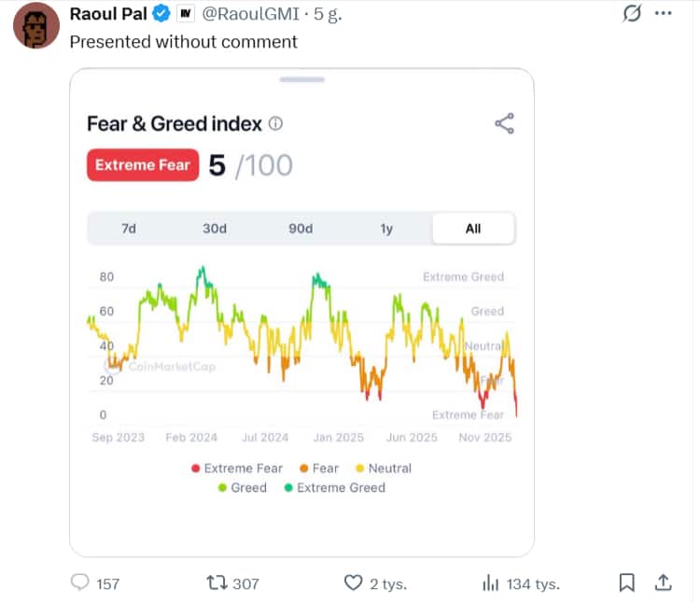
Task: Click the share icon on the chart card
Action: pos(504,123)
